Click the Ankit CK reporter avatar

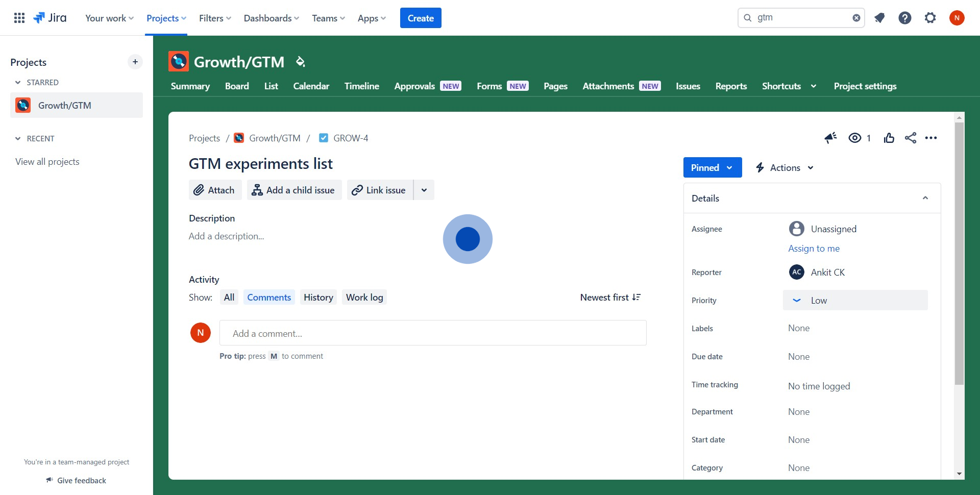(x=797, y=272)
